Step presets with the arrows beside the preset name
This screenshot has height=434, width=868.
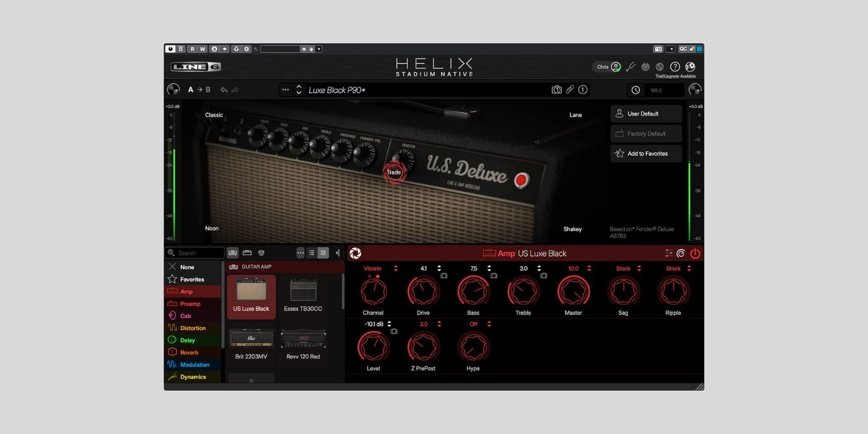click(299, 90)
